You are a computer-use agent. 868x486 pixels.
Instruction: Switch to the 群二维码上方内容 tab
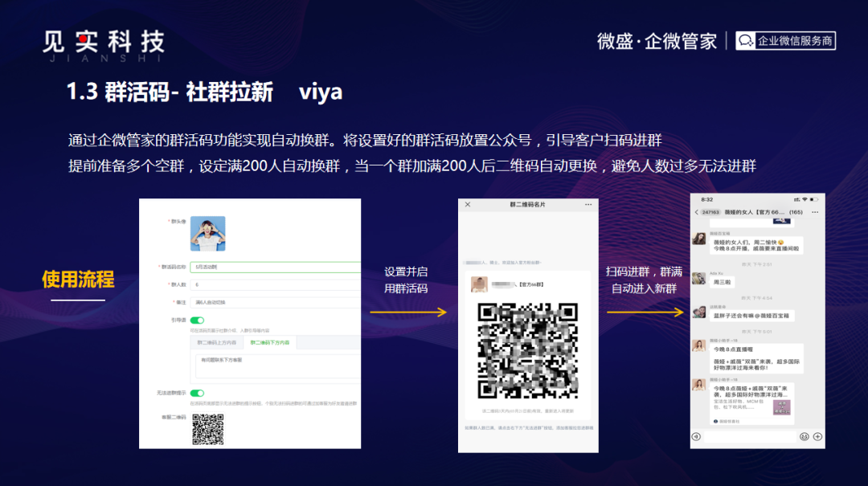217,343
